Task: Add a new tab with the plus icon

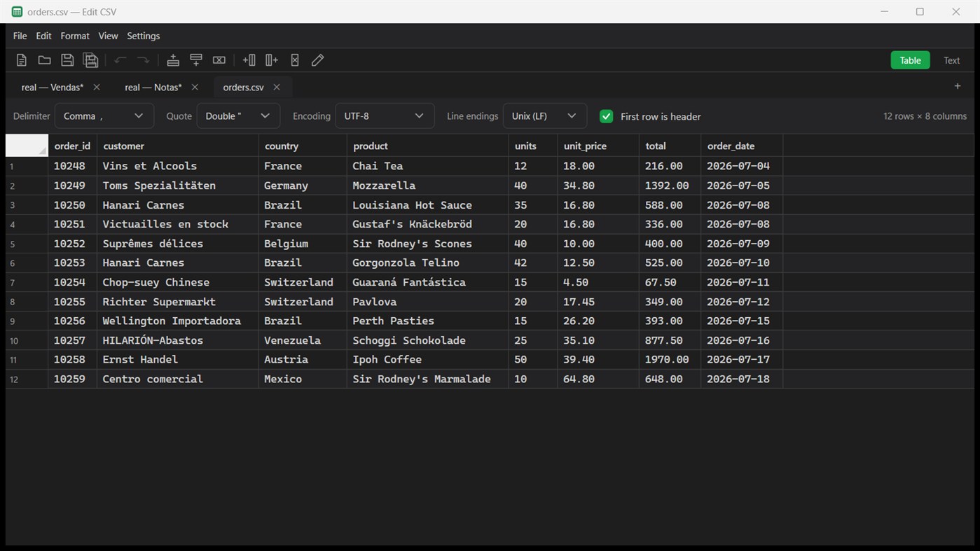Action: 958,86
